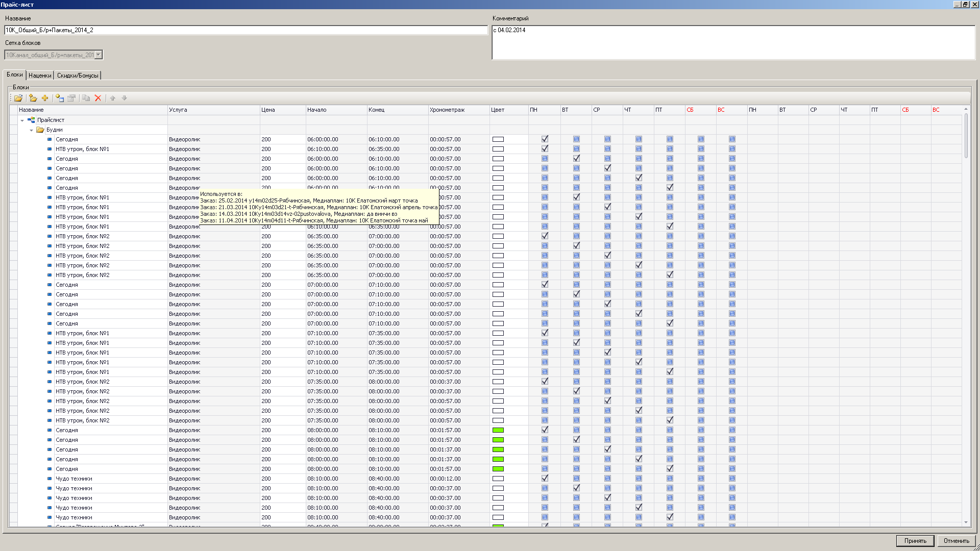The image size is (980, 551).
Task: Select block icon of Чудо техники 00:00:12.00 row
Action: click(x=50, y=479)
